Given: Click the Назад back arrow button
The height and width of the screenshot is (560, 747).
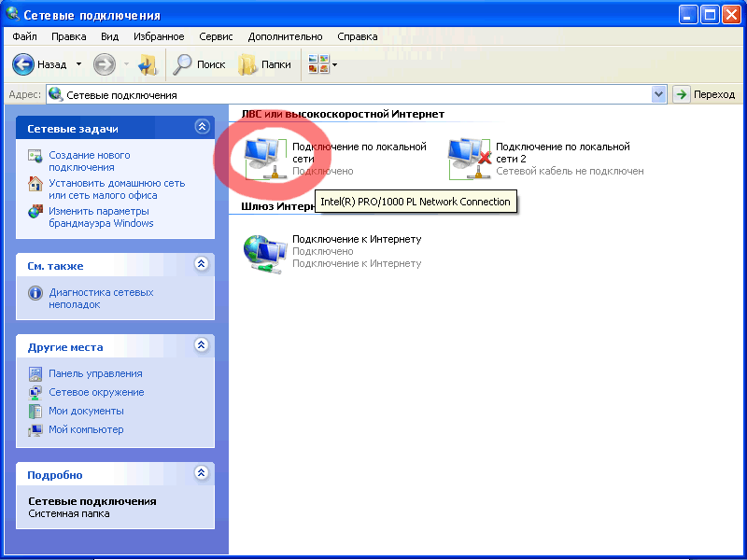Looking at the screenshot, I should [24, 64].
